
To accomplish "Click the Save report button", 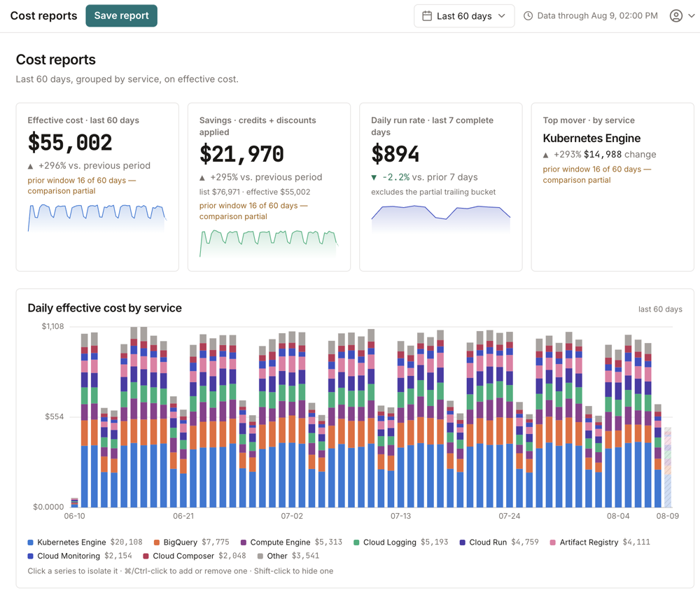I will point(121,15).
